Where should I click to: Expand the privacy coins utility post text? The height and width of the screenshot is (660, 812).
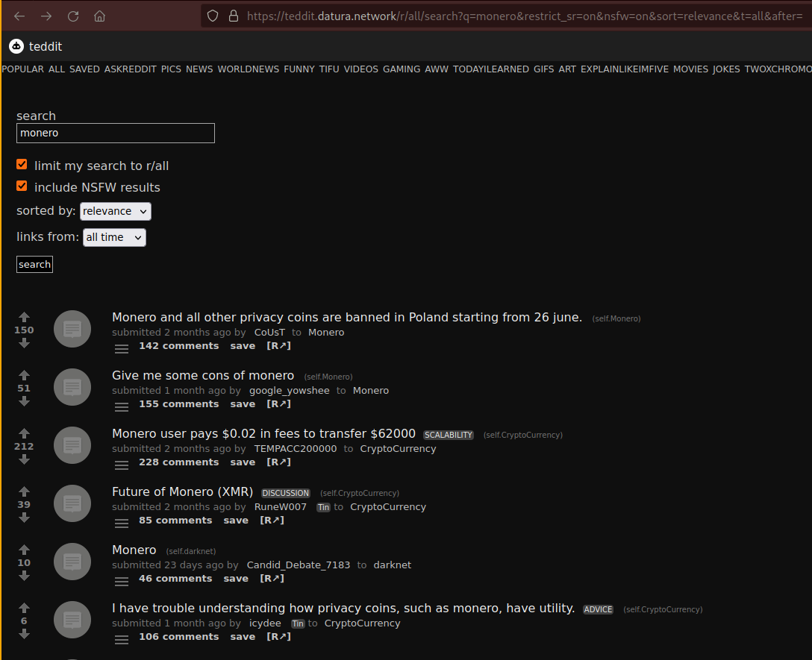click(x=122, y=640)
